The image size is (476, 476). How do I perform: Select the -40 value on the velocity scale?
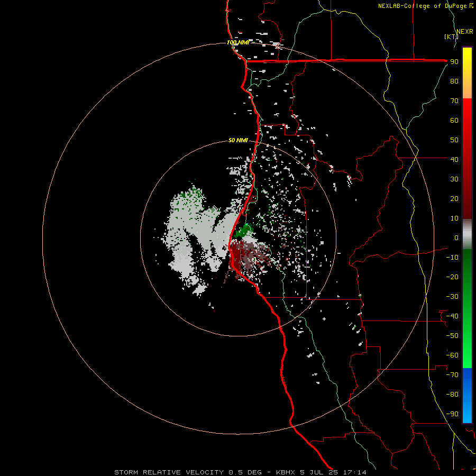pos(452,316)
